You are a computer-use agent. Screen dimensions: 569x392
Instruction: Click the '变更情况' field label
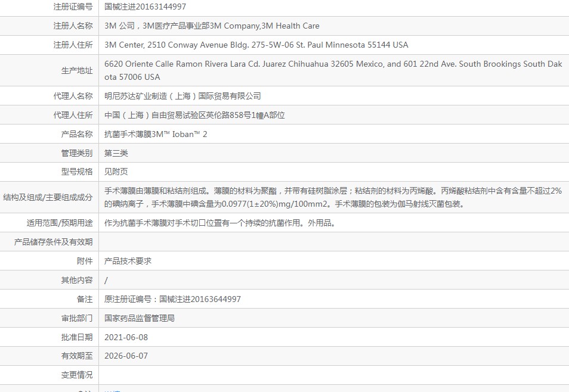(77, 375)
